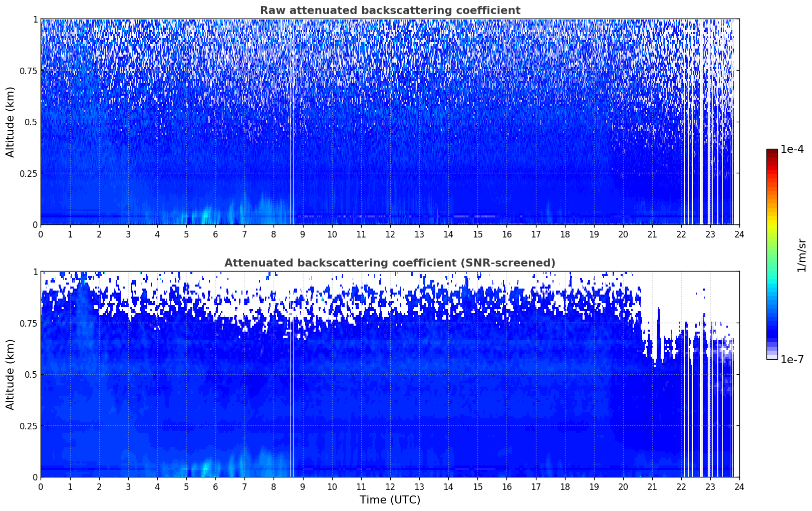Click the top plot's "Altitude (km)" axis label
The image size is (812, 511).
[x=11, y=122]
